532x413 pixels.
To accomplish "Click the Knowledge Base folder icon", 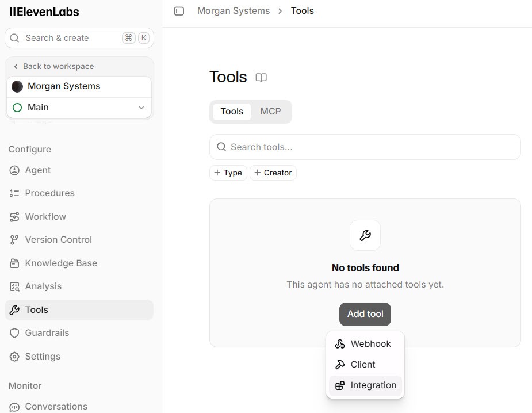I will pos(14,263).
